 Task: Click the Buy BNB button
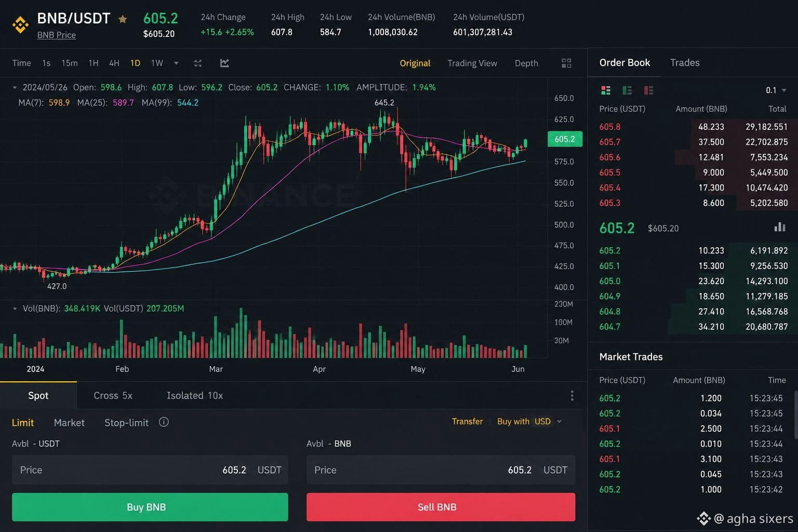pos(150,507)
